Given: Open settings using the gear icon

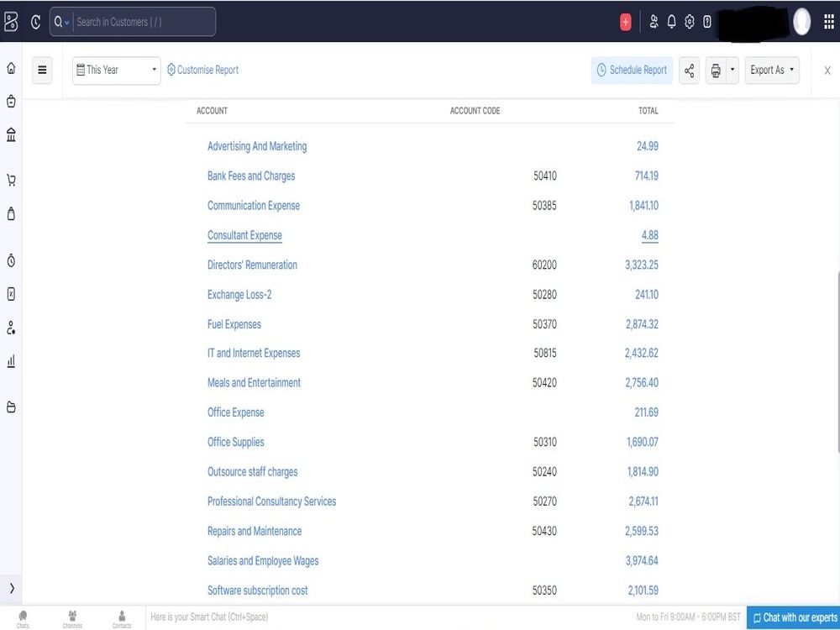Looking at the screenshot, I should coord(689,21).
